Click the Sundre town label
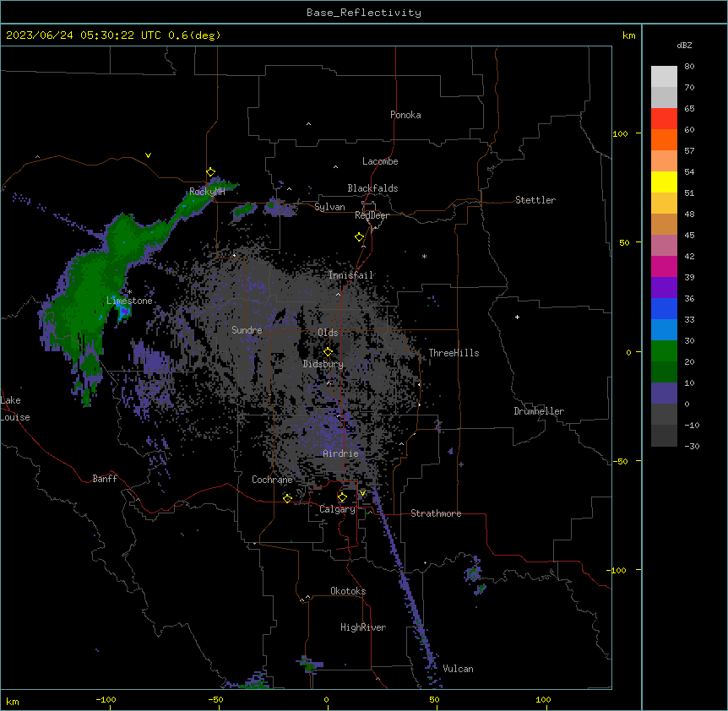This screenshot has width=728, height=711. pyautogui.click(x=247, y=330)
